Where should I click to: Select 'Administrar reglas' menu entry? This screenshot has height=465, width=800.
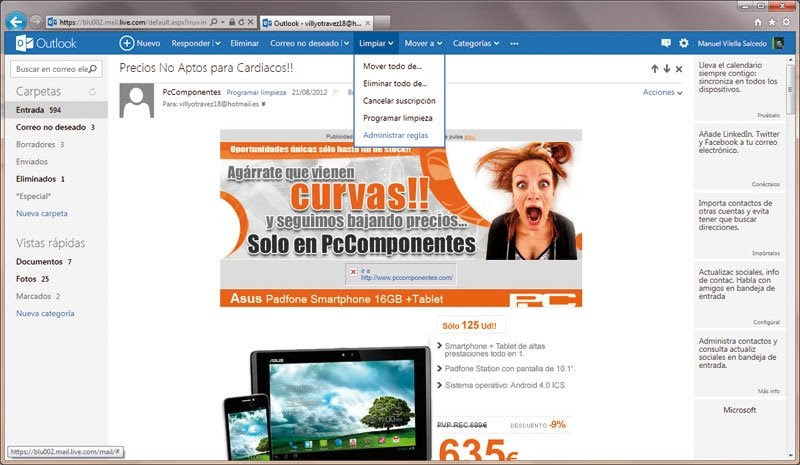coord(395,135)
